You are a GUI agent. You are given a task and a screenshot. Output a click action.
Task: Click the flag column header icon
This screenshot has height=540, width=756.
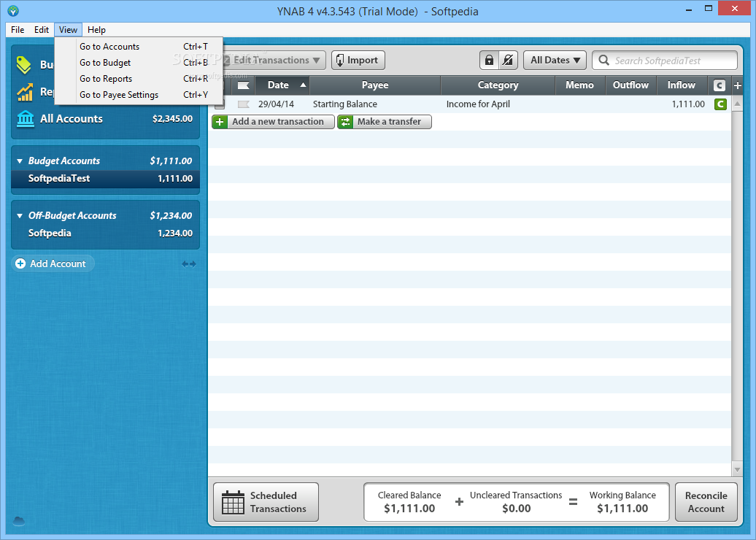click(244, 85)
